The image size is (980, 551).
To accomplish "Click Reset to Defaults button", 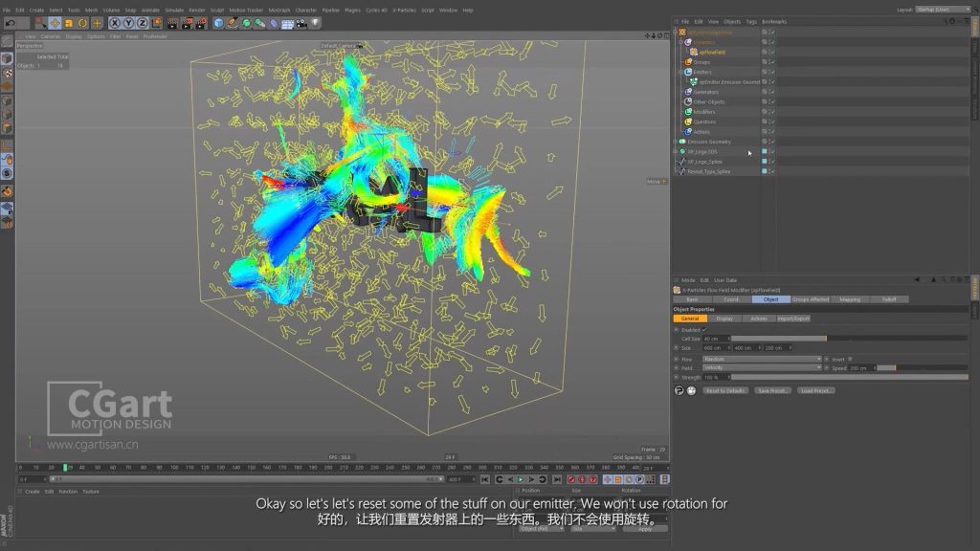I will pos(725,390).
